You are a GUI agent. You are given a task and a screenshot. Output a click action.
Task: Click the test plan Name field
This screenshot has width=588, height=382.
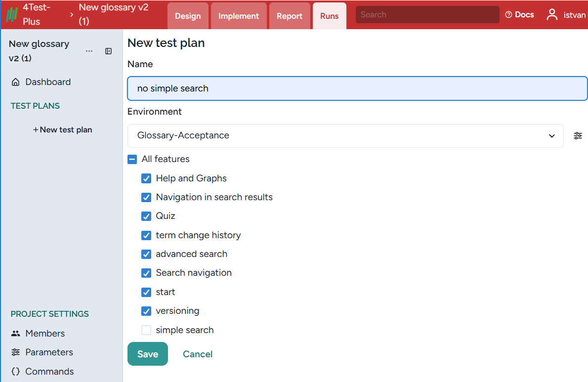tap(357, 88)
